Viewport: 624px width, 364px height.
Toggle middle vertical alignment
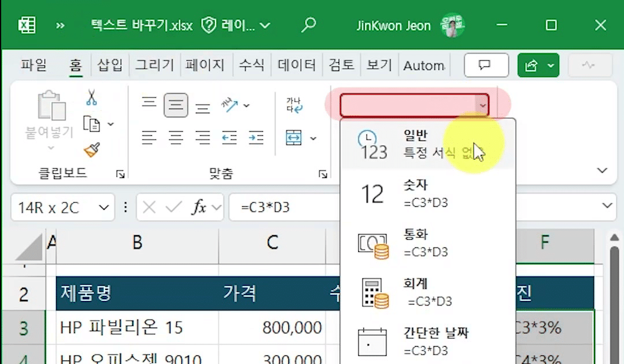[176, 105]
